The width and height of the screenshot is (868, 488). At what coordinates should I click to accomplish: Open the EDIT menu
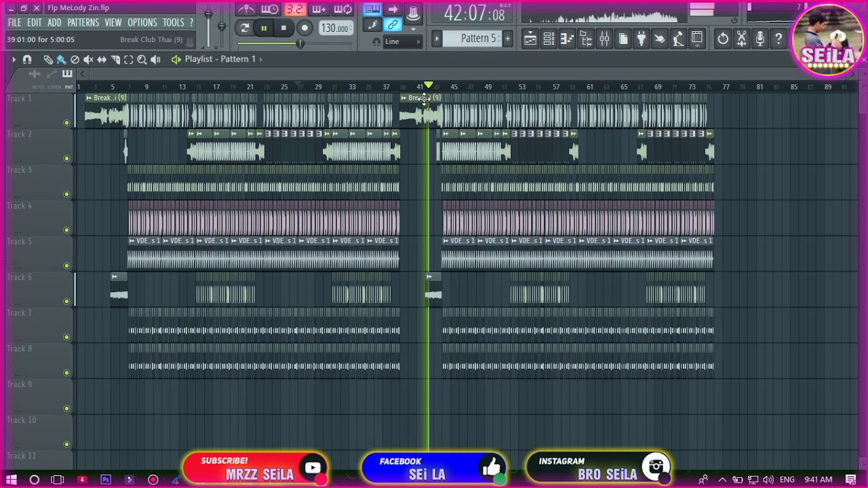click(x=35, y=23)
